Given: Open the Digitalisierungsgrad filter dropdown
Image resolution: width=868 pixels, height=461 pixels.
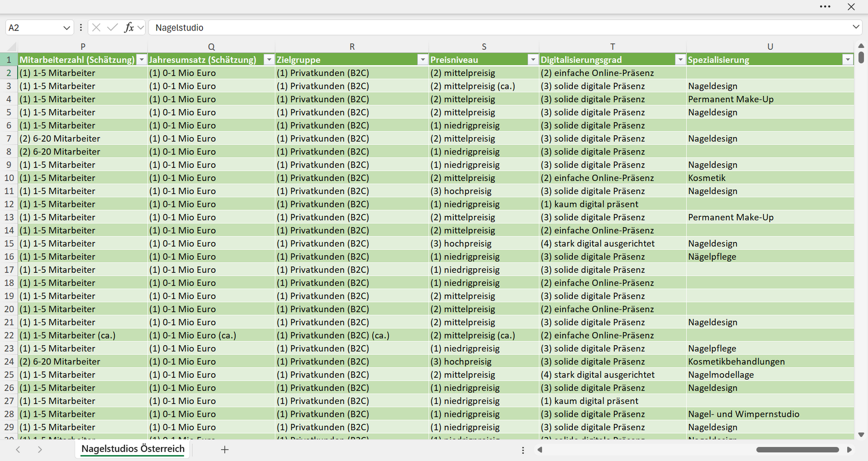Looking at the screenshot, I should tap(680, 60).
